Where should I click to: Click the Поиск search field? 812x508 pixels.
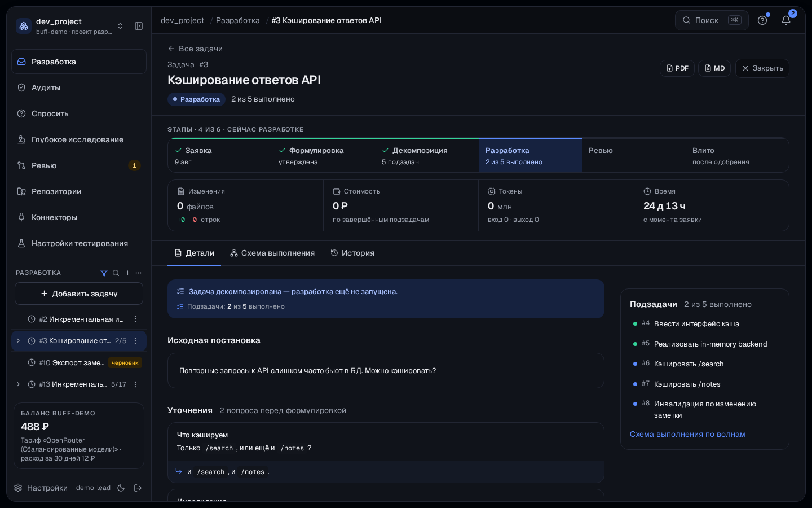click(x=712, y=20)
